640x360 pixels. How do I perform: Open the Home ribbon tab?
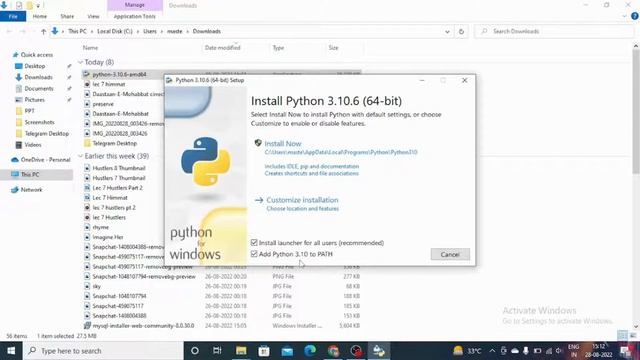[x=40, y=16]
